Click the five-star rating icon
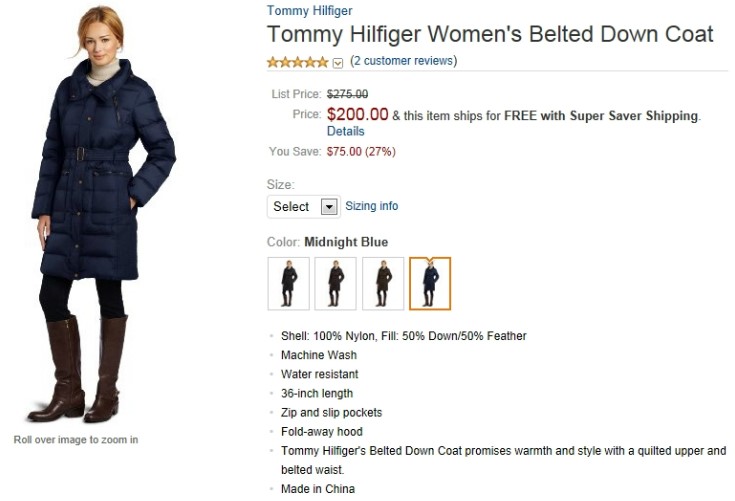The height and width of the screenshot is (501, 735). [x=297, y=62]
